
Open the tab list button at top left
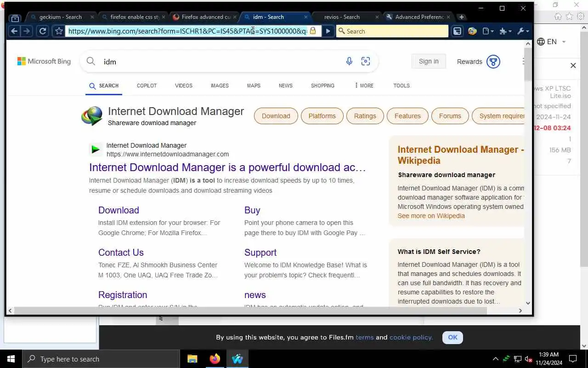15,18
